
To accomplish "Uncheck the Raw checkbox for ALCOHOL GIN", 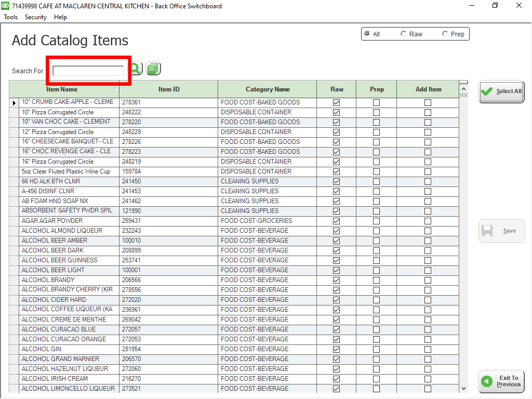I will coord(336,349).
